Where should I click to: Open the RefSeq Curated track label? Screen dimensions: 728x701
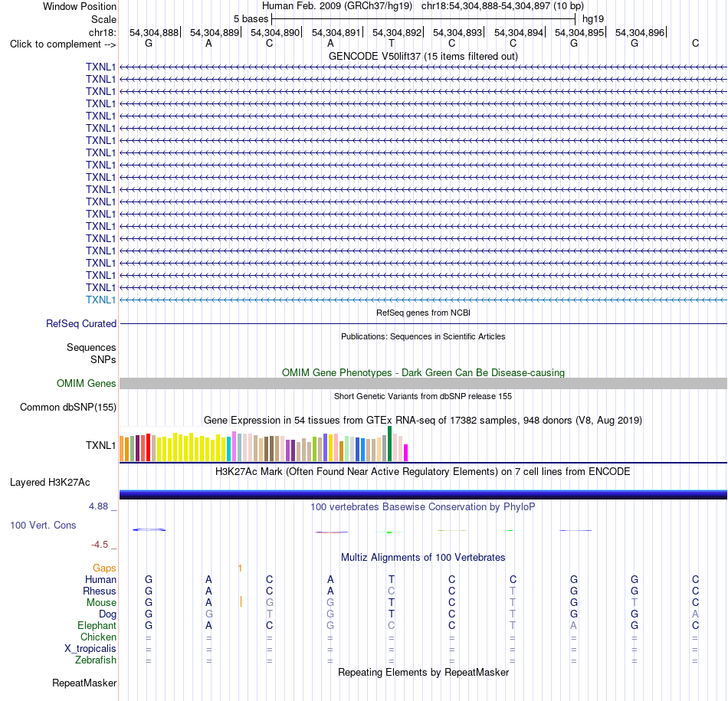81,323
